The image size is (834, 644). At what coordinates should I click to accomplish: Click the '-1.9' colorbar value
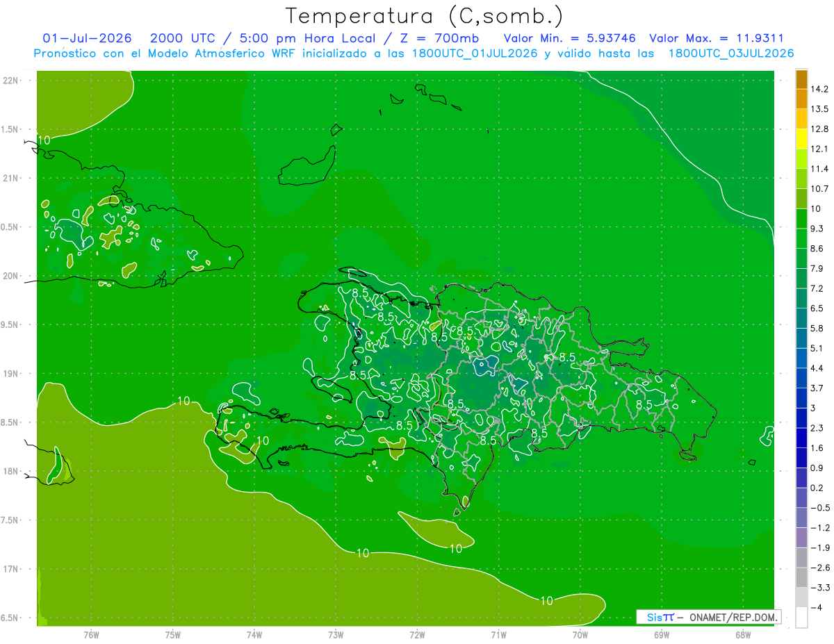pos(819,547)
